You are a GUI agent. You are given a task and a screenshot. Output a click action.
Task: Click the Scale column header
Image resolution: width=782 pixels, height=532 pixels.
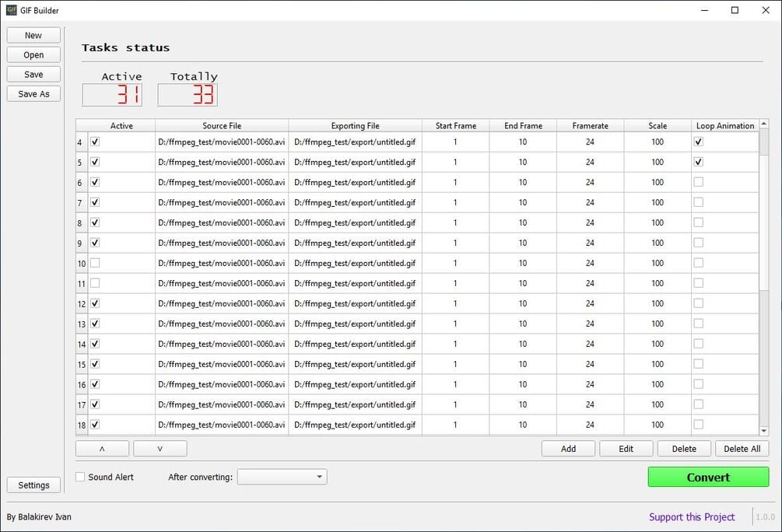tap(658, 126)
